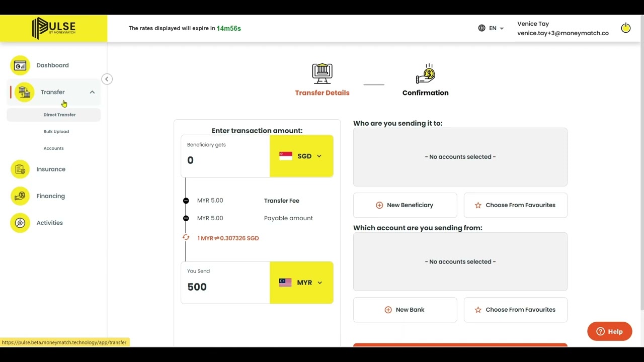Click star icon beside beneficiary Choose From Favourites

(478, 205)
